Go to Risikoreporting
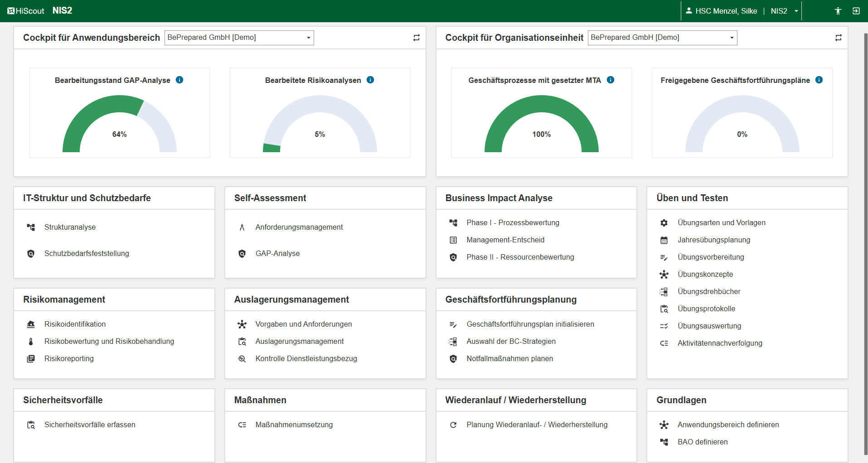Screen dimensions: 868x463 [69, 358]
